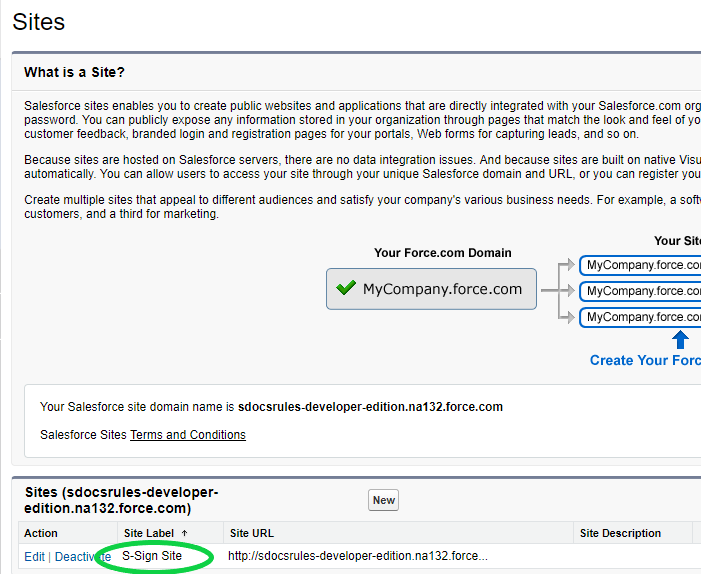Open the sdocsrules-developer-edition Site URL
701x574 pixels.
358,556
